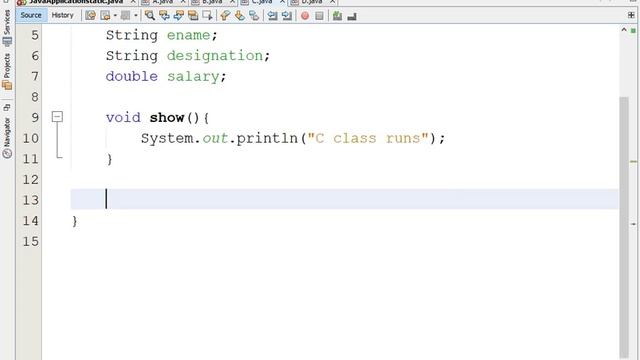Place the cursor in highlighted line 13
The image size is (640, 360).
click(344, 199)
